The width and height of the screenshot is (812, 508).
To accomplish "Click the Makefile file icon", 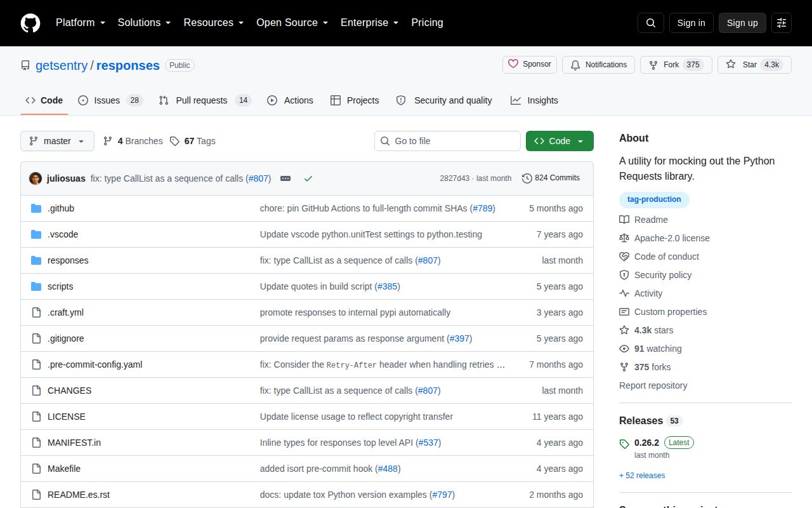I will pos(36,469).
